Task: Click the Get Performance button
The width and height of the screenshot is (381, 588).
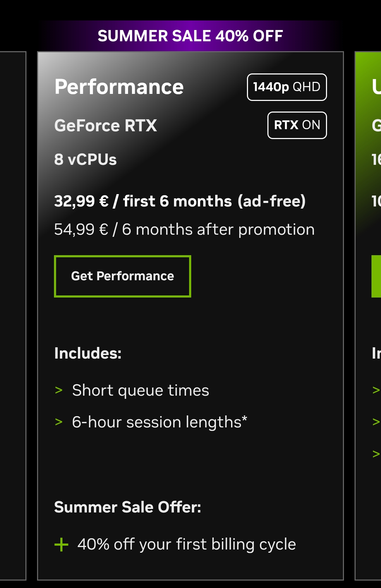Action: click(x=122, y=276)
